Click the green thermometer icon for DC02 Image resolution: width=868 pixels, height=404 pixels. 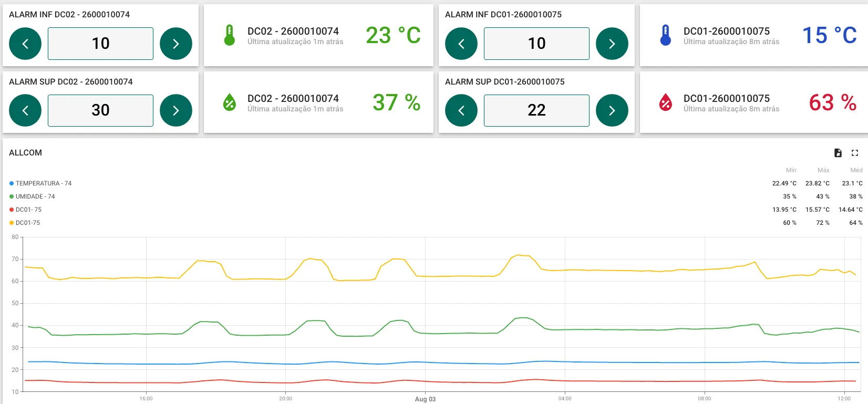pos(230,35)
